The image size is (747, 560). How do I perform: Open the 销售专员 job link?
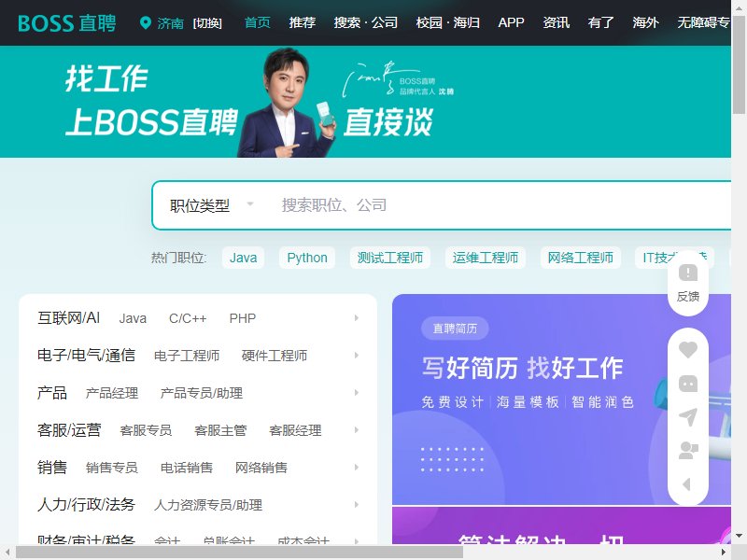[112, 468]
